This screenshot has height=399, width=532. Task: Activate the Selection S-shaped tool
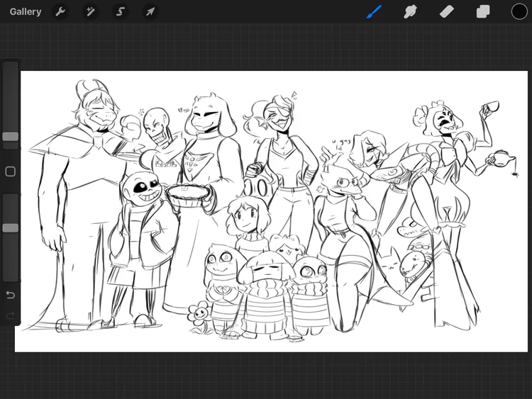tap(120, 11)
